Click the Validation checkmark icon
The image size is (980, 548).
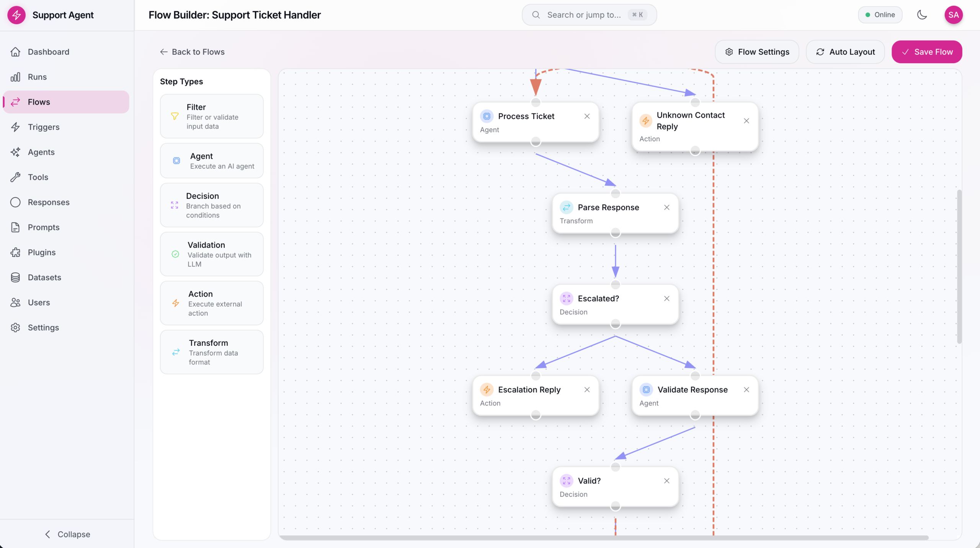pyautogui.click(x=175, y=254)
